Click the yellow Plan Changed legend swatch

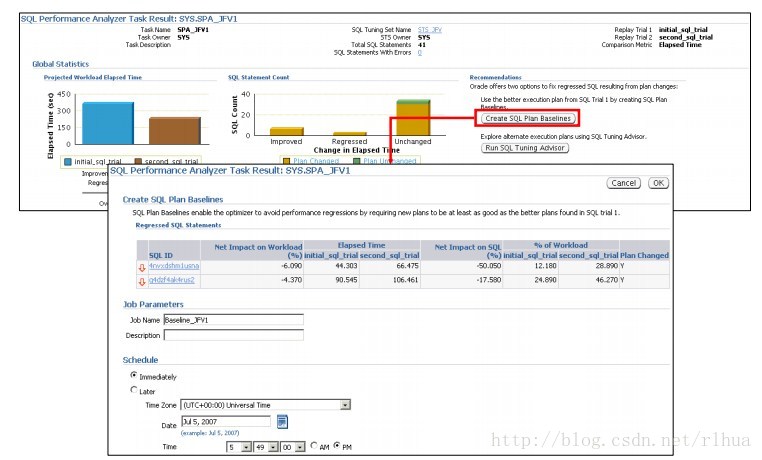pyautogui.click(x=286, y=161)
